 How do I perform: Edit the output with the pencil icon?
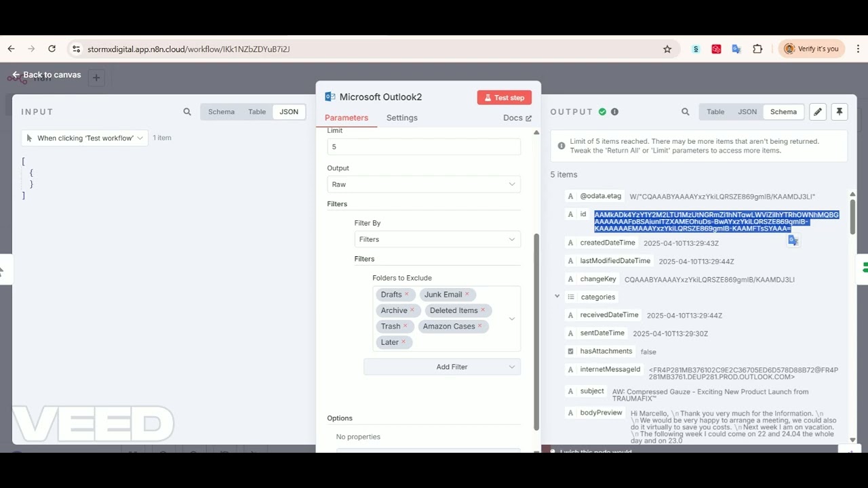point(818,112)
